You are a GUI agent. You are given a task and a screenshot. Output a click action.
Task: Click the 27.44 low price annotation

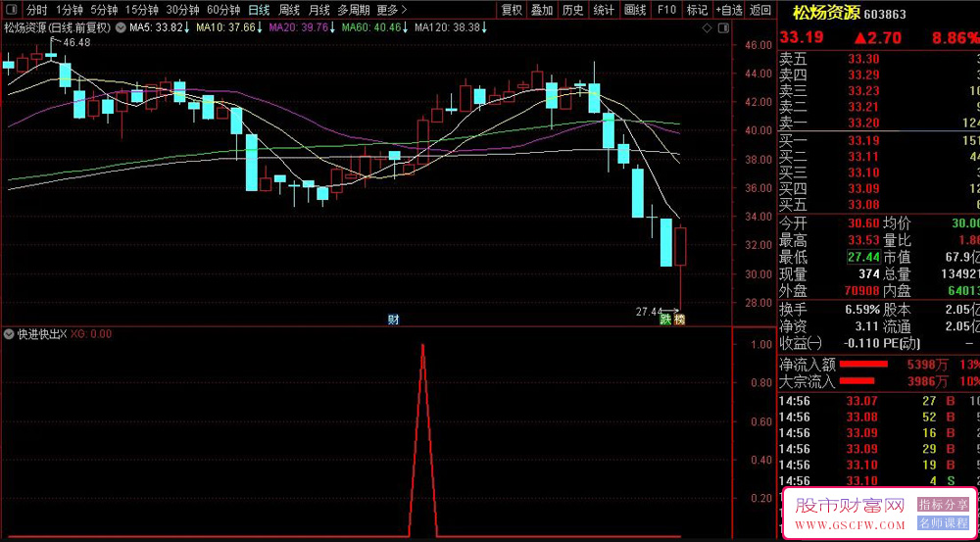click(648, 311)
